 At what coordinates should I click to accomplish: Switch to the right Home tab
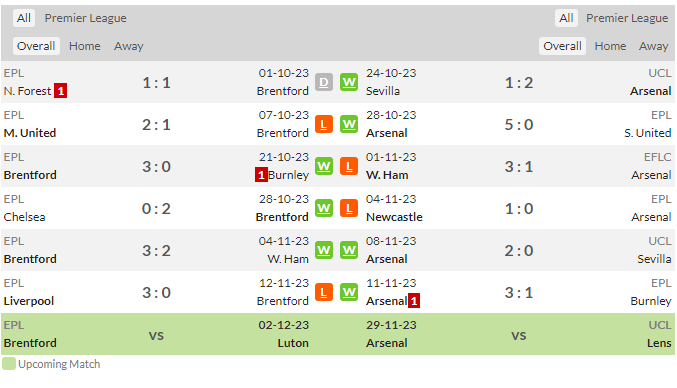point(610,46)
